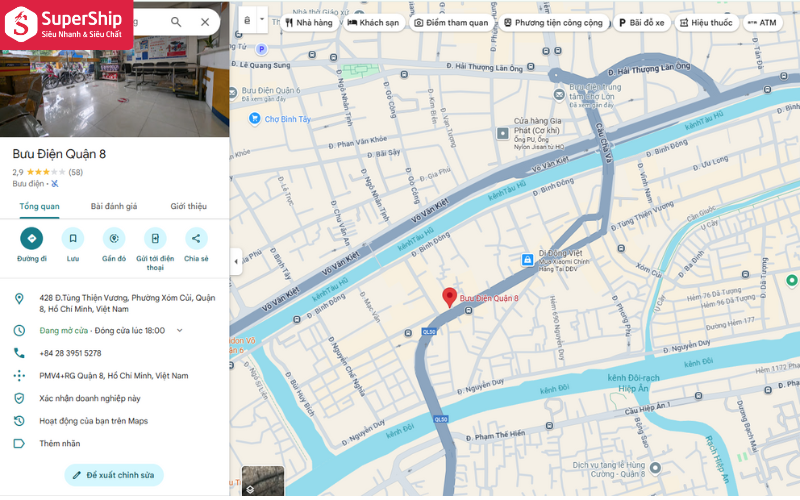Click Gửi tới điện thoại icon
Image resolution: width=800 pixels, height=500 pixels.
pos(155,238)
